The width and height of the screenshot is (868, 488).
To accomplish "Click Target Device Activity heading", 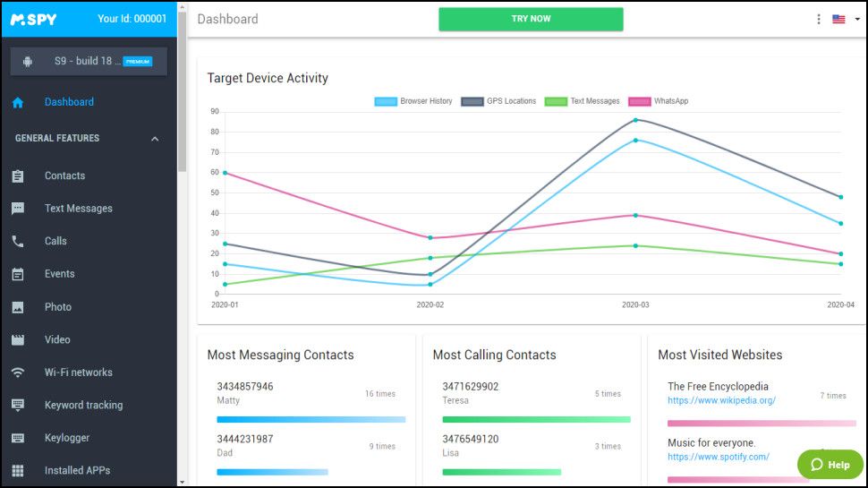I will pos(268,78).
